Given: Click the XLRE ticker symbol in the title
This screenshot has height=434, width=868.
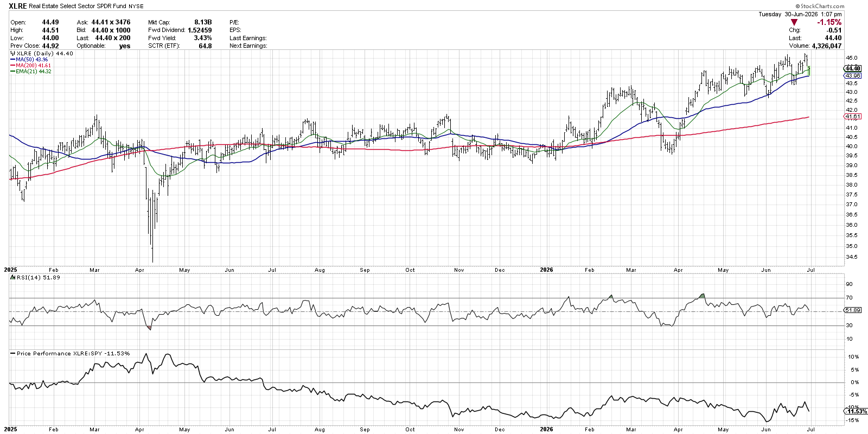Looking at the screenshot, I should (x=18, y=6).
